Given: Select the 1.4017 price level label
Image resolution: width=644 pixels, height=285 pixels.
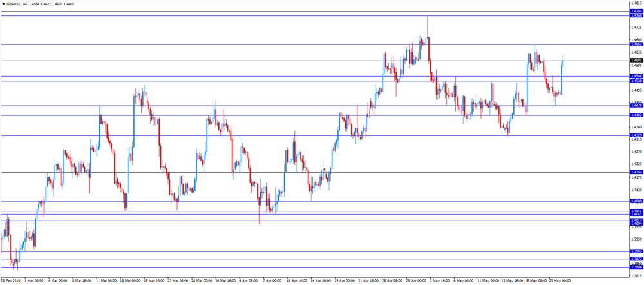Looking at the screenshot, I should tap(636, 221).
